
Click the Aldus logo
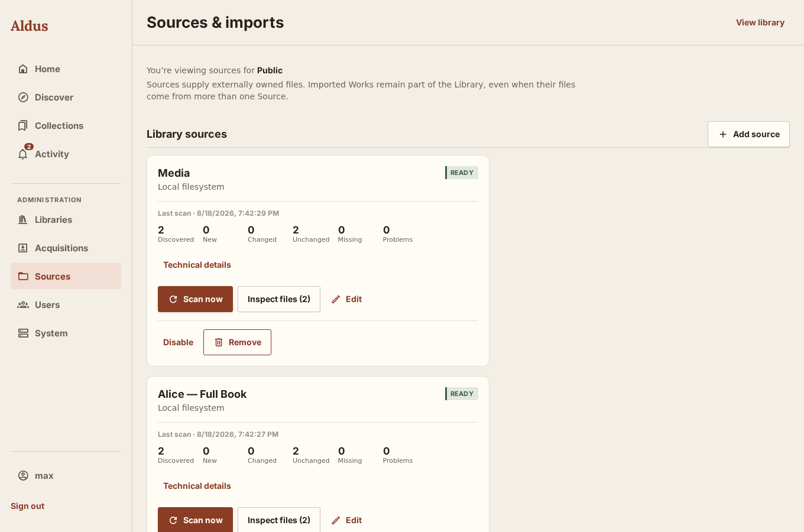click(30, 25)
